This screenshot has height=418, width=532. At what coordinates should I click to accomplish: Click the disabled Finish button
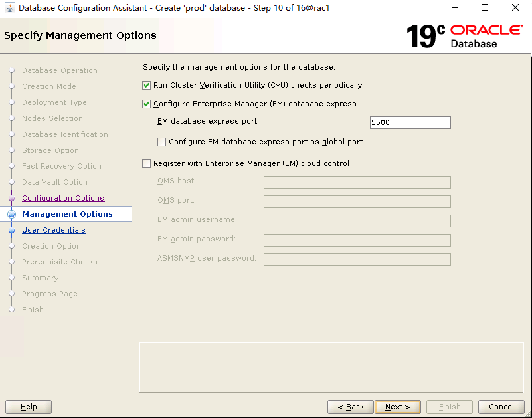point(450,407)
